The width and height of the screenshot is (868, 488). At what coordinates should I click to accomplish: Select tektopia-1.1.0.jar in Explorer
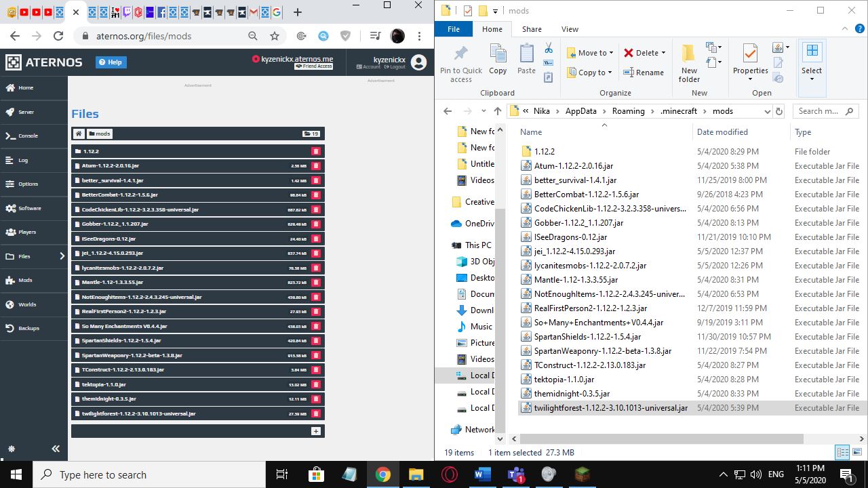click(564, 380)
